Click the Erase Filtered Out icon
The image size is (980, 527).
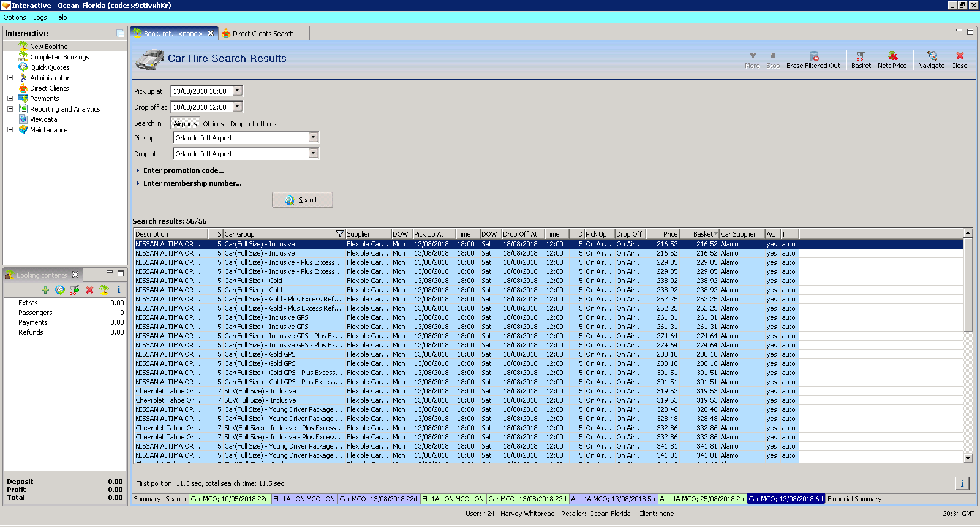tap(813, 56)
